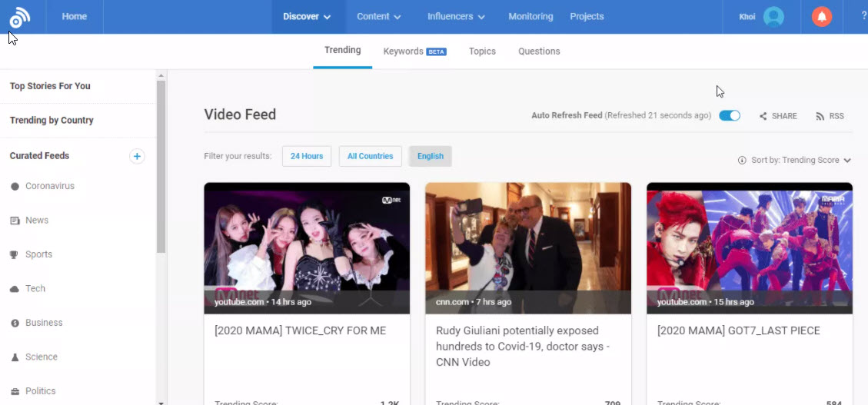Expand the Content dropdown menu
The image size is (868, 405).
click(378, 17)
